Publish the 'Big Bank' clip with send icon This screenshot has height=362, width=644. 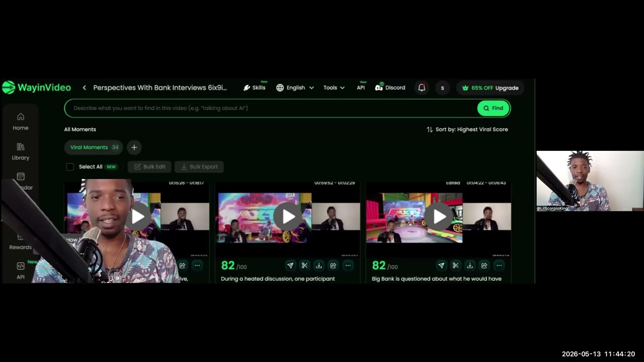tap(441, 265)
